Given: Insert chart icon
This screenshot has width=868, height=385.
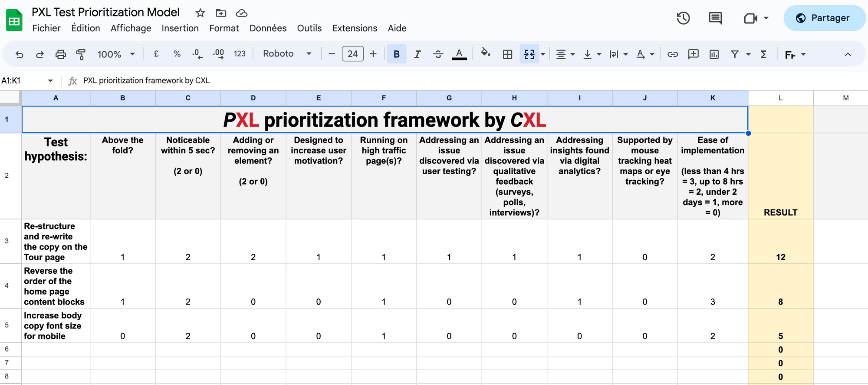Looking at the screenshot, I should 714,54.
